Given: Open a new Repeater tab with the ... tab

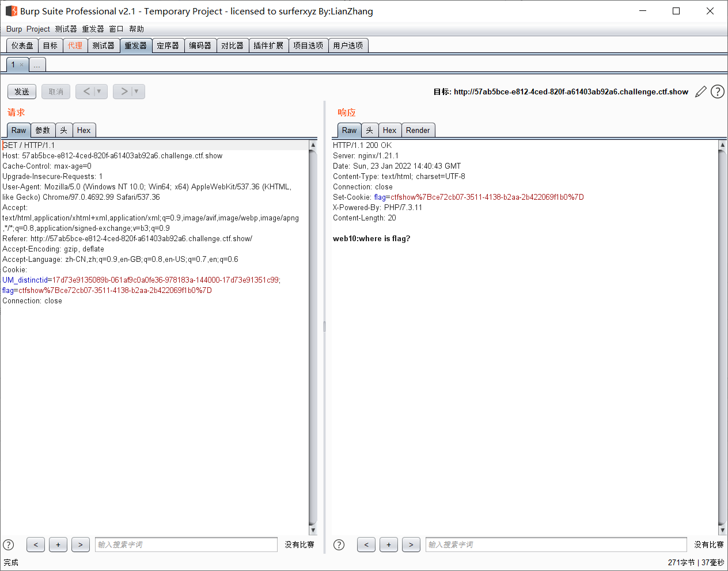Looking at the screenshot, I should [x=37, y=64].
